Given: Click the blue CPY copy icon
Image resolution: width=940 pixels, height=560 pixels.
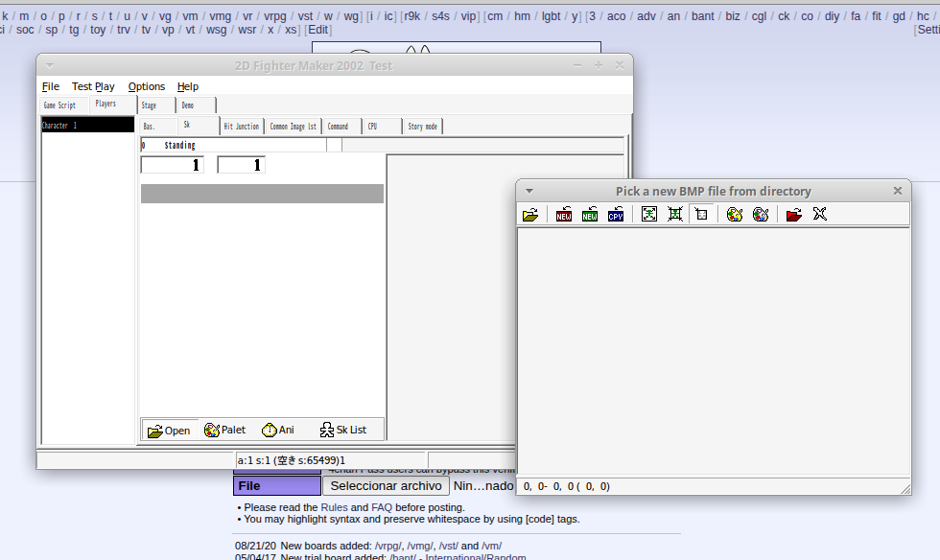Looking at the screenshot, I should [616, 214].
